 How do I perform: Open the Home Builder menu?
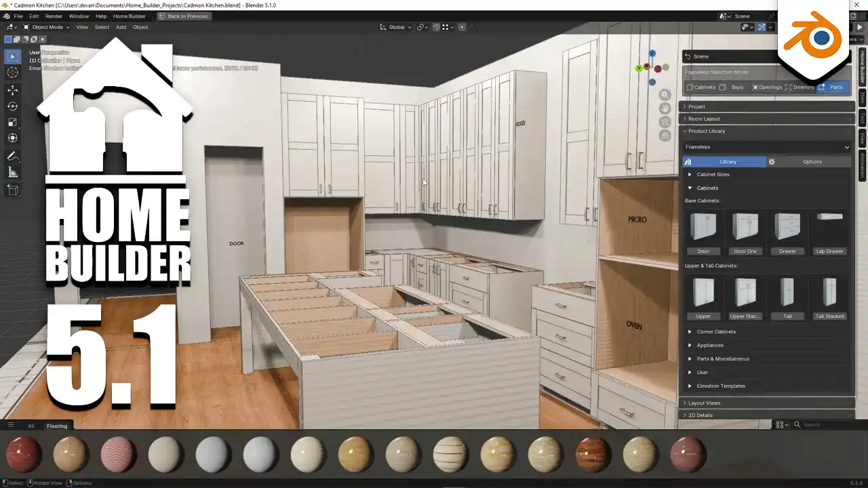[129, 16]
